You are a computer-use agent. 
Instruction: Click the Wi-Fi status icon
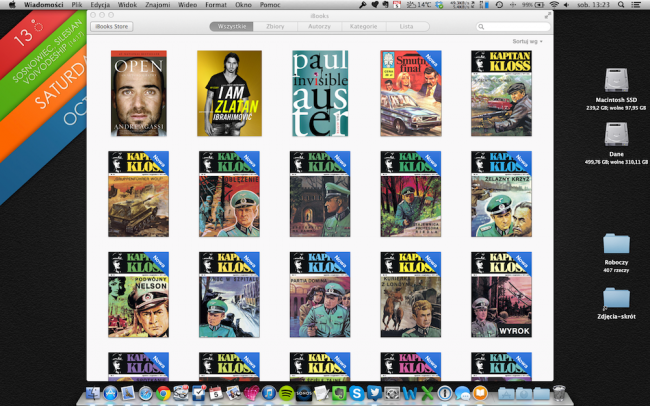click(554, 5)
